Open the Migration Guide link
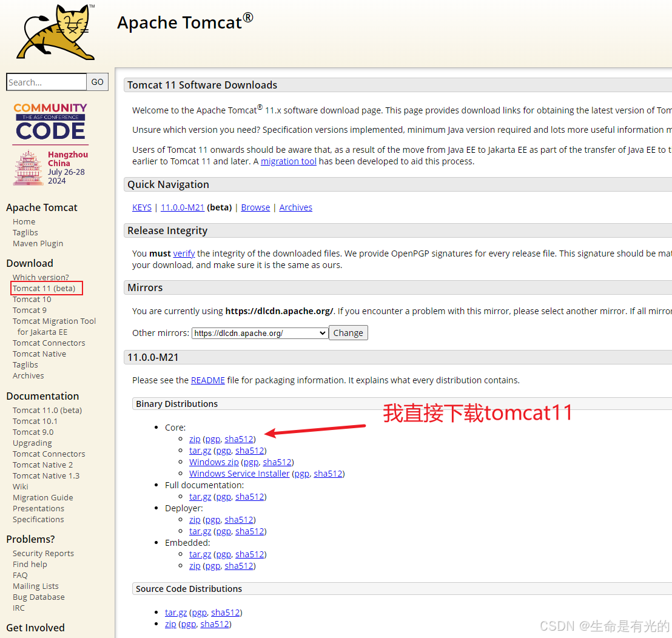The height and width of the screenshot is (638, 672). click(43, 497)
